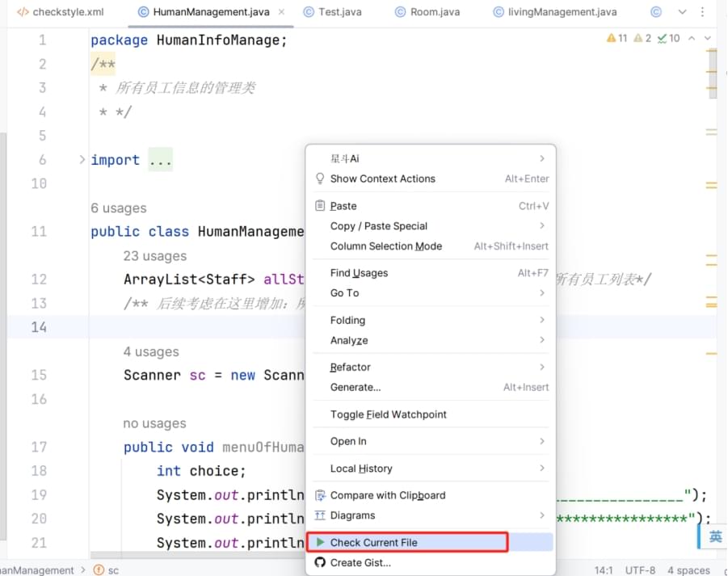Open the Diagrams submenu
This screenshot has height=576, width=728.
pyautogui.click(x=353, y=515)
